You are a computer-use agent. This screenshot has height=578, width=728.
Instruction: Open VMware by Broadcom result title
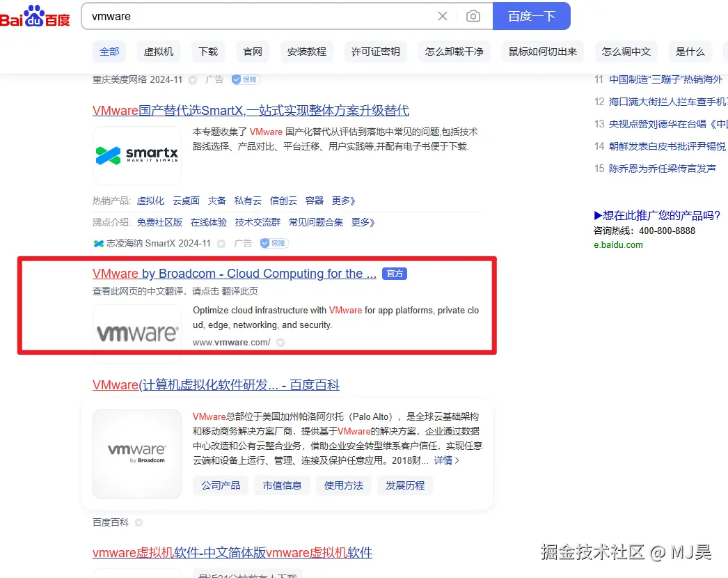pyautogui.click(x=235, y=274)
